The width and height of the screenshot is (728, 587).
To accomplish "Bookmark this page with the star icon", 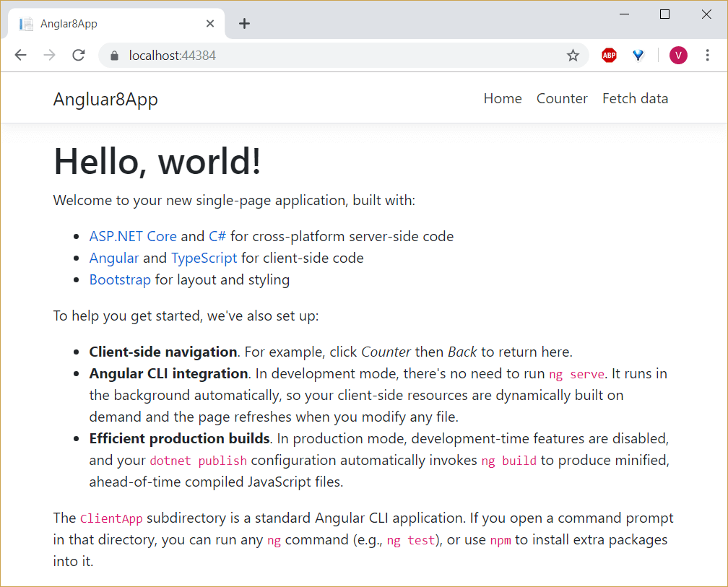I will (x=573, y=56).
